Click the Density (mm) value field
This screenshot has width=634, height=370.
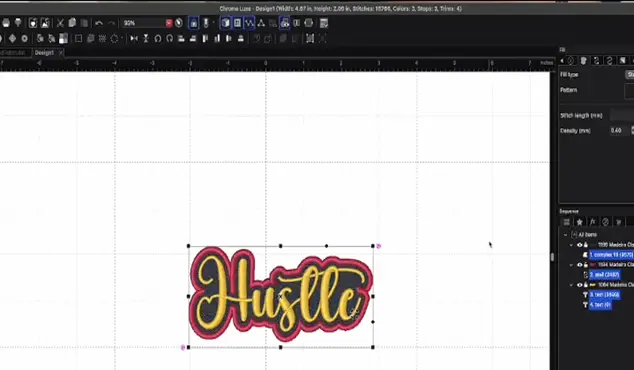619,131
